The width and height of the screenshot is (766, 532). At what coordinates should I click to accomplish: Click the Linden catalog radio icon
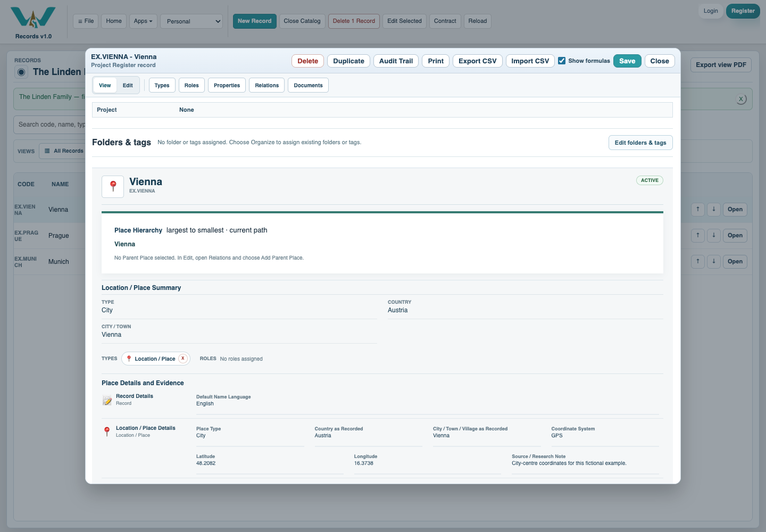click(21, 72)
